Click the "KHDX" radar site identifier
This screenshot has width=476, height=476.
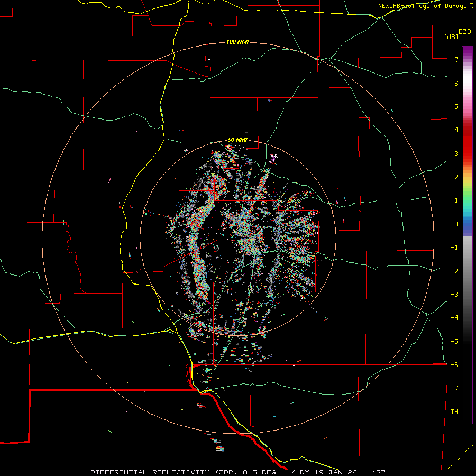pos(300,472)
